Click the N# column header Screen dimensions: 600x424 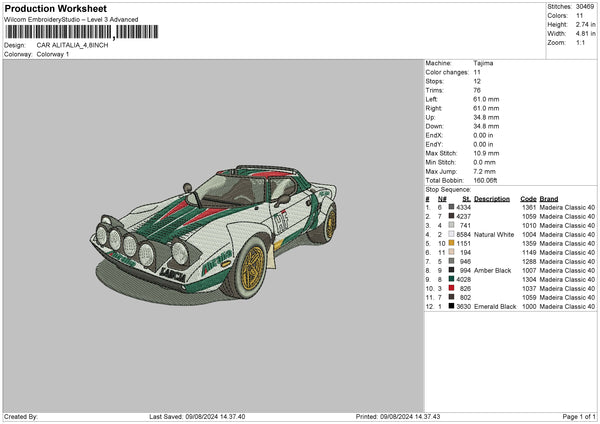tap(442, 199)
